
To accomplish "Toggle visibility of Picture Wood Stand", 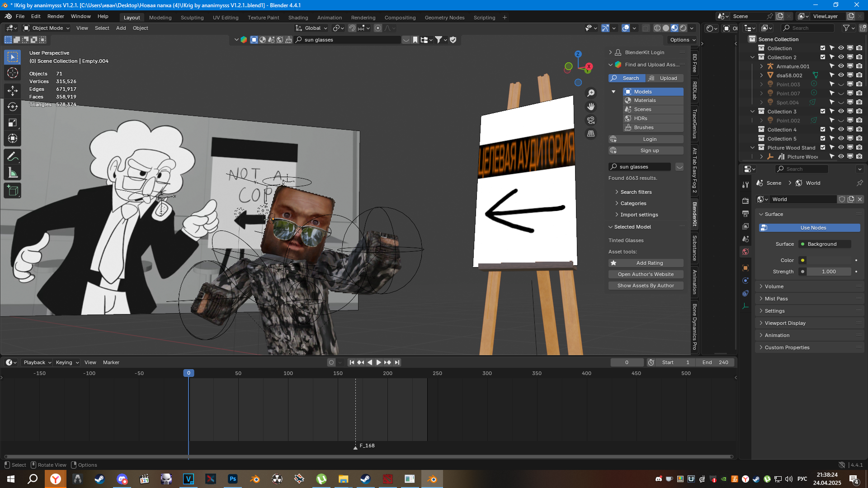I will 841,148.
